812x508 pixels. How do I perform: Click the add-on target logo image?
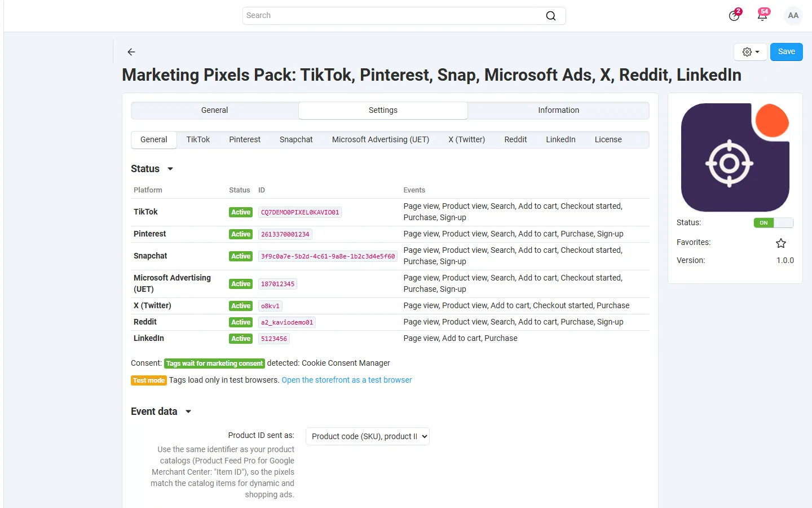pyautogui.click(x=735, y=157)
